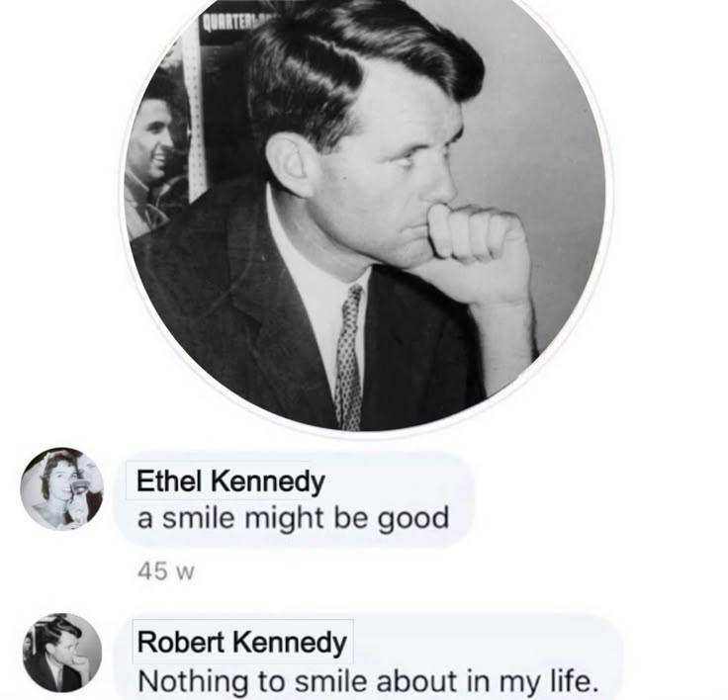Select the 'Nothing to smile about' reply text
This screenshot has width=728, height=700.
(367, 681)
